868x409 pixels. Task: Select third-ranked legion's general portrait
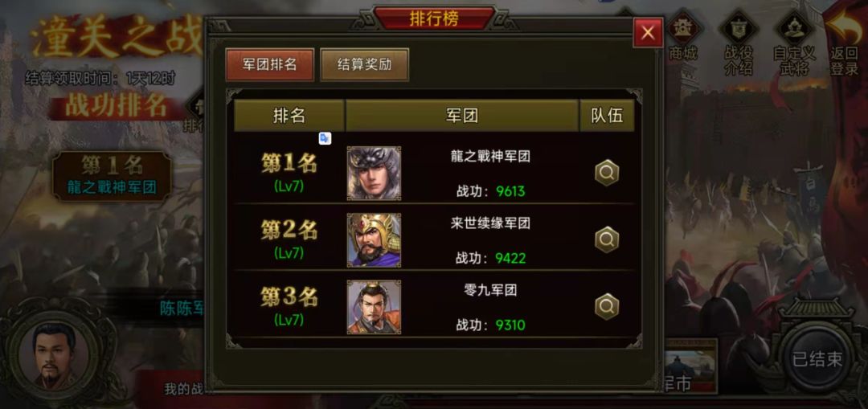[x=375, y=307]
